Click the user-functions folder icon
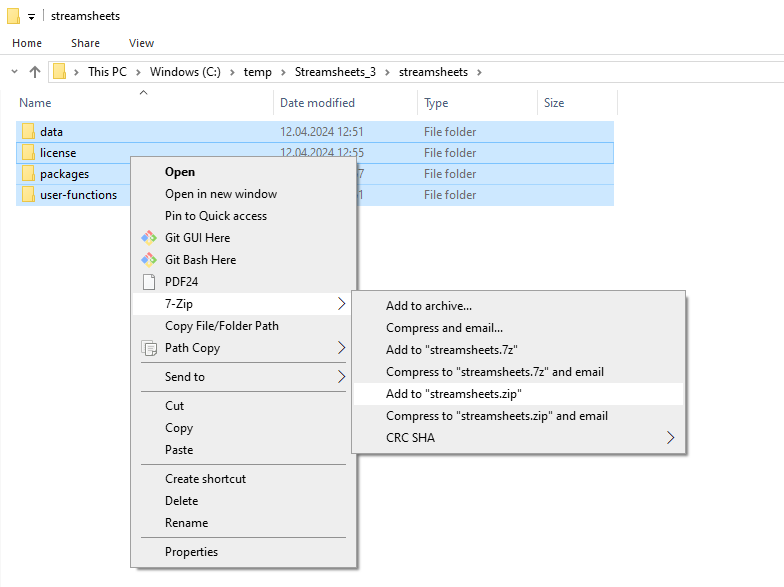This screenshot has height=587, width=784. point(28,195)
